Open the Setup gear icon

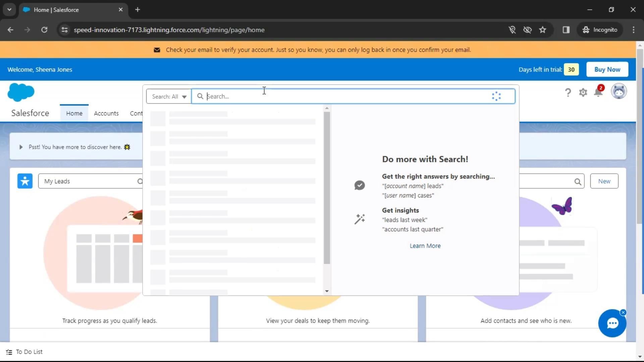pos(583,92)
